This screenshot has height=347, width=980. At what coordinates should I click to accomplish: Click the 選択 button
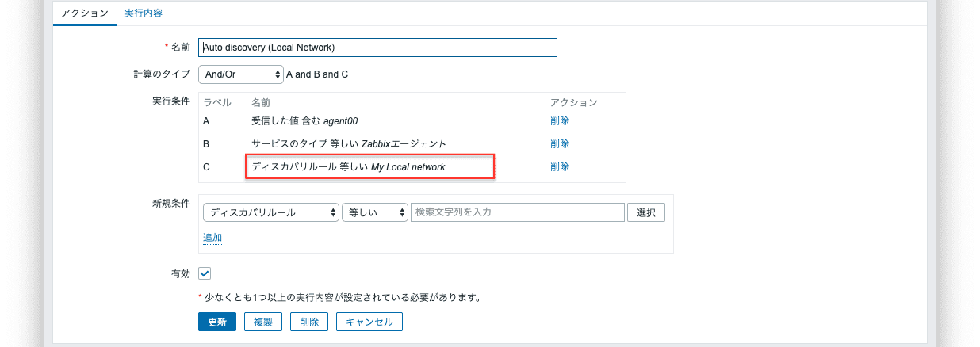click(x=646, y=212)
